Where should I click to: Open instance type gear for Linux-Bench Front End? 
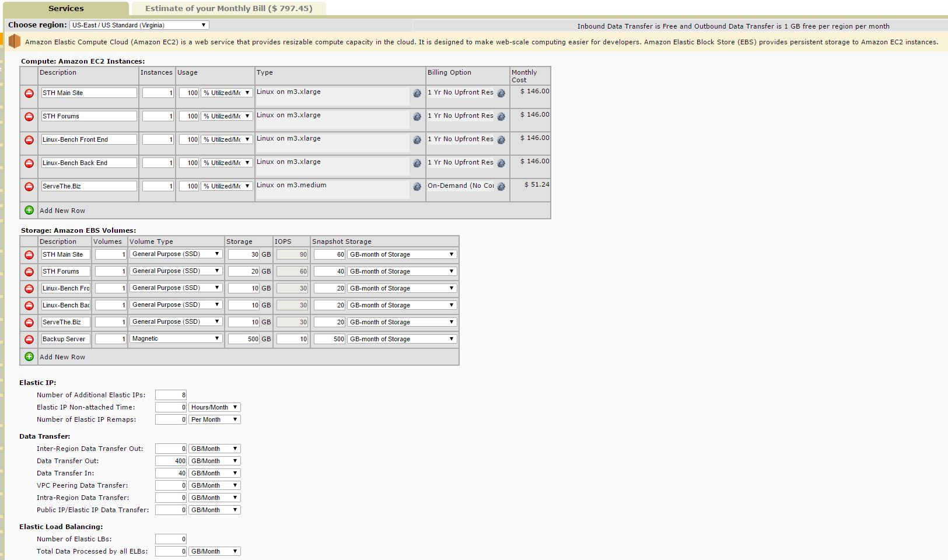click(x=417, y=140)
